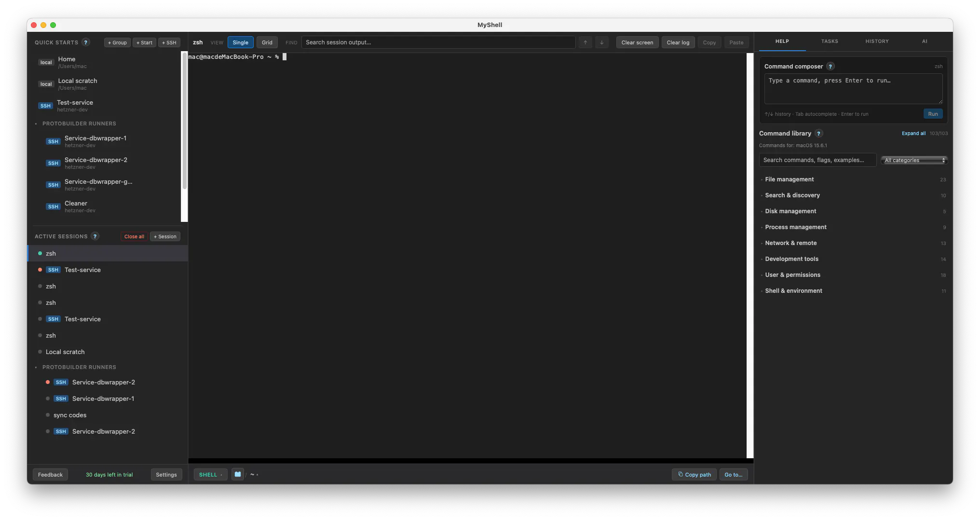Expand the Disk management category
This screenshot has width=980, height=520.
point(854,211)
